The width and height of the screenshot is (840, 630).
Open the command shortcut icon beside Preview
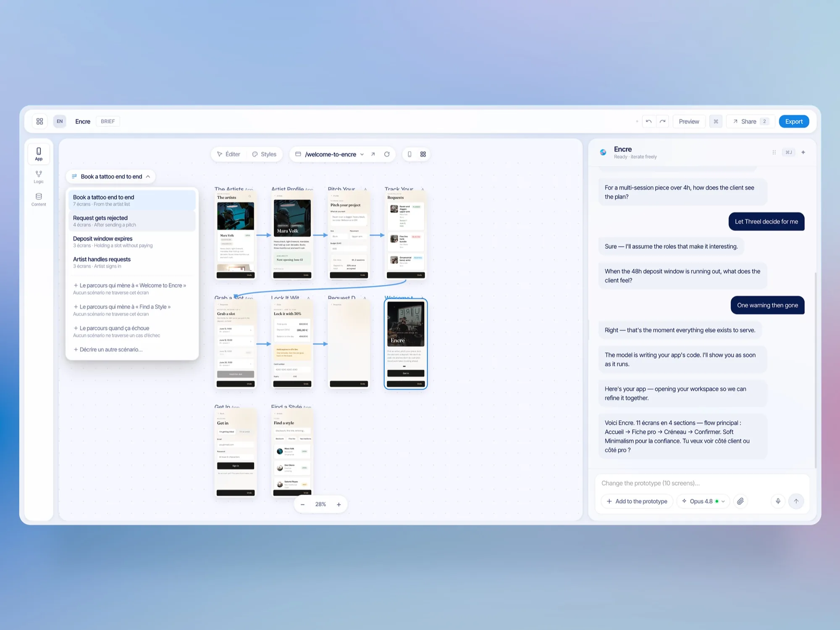pyautogui.click(x=716, y=121)
